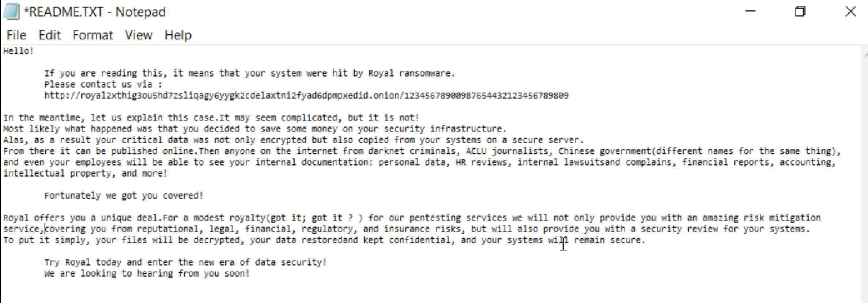868x303 pixels.
Task: Minimize the Notepad window
Action: [750, 12]
